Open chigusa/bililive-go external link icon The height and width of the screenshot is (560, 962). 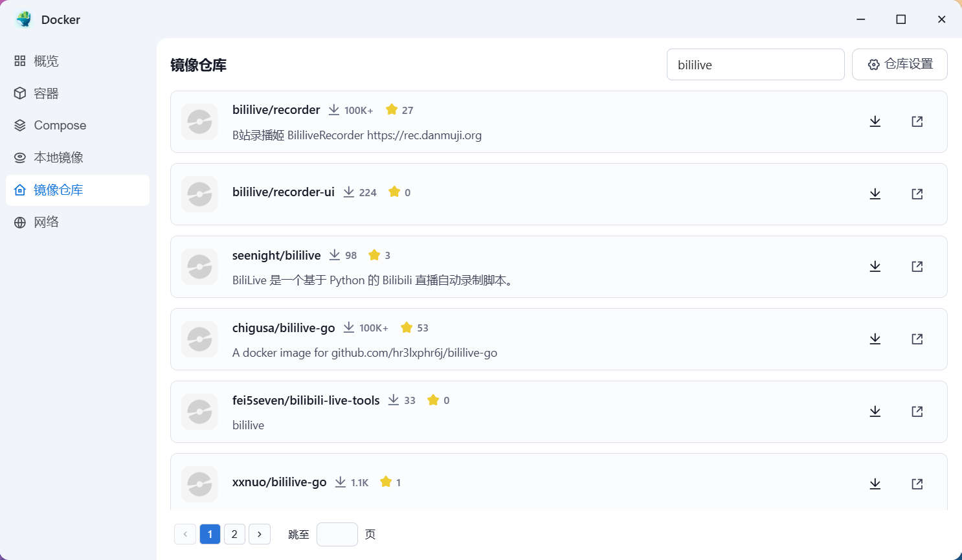tap(917, 339)
